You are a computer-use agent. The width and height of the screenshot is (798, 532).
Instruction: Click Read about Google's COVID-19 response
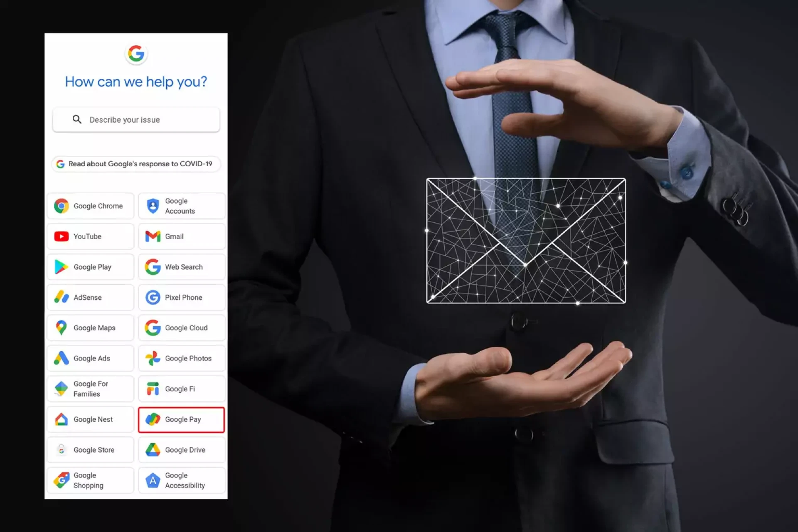pyautogui.click(x=135, y=163)
